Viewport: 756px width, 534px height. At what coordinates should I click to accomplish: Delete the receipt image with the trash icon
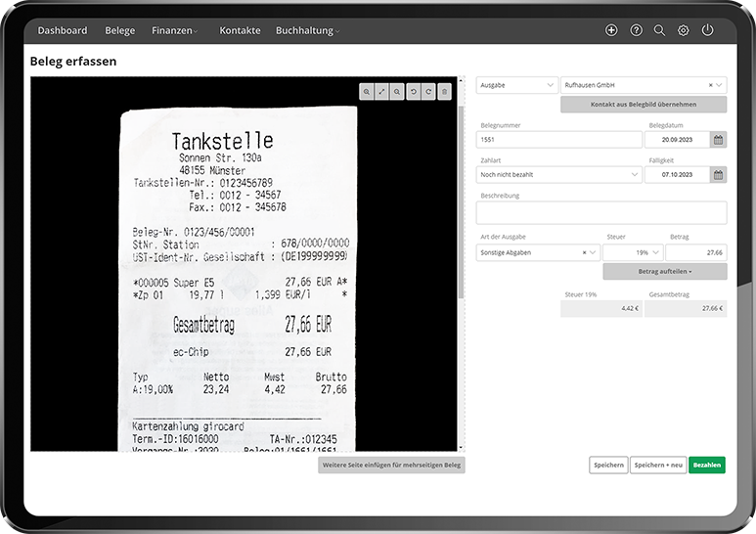coord(444,91)
